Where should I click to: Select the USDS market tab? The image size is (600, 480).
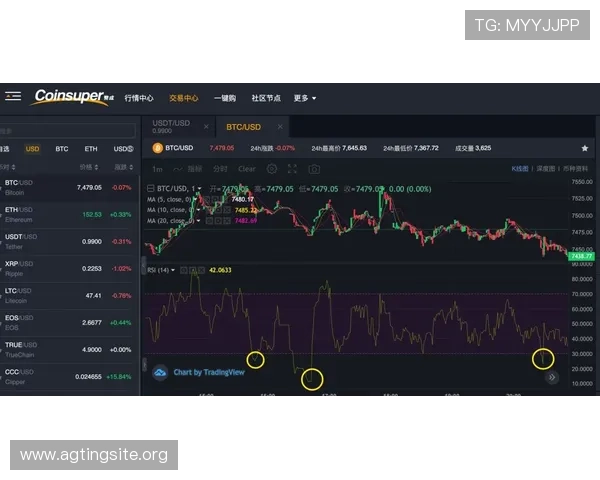123,149
